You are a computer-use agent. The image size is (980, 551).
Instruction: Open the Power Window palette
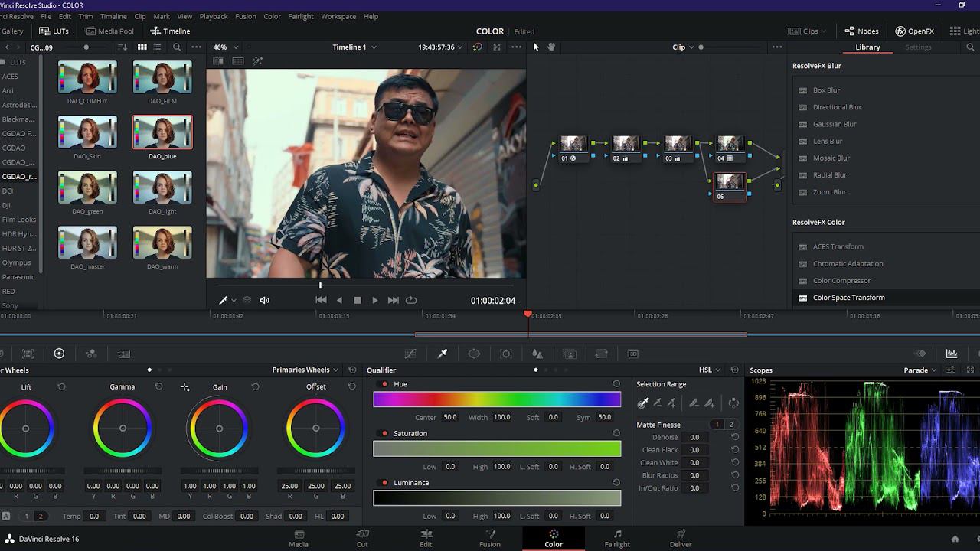474,354
